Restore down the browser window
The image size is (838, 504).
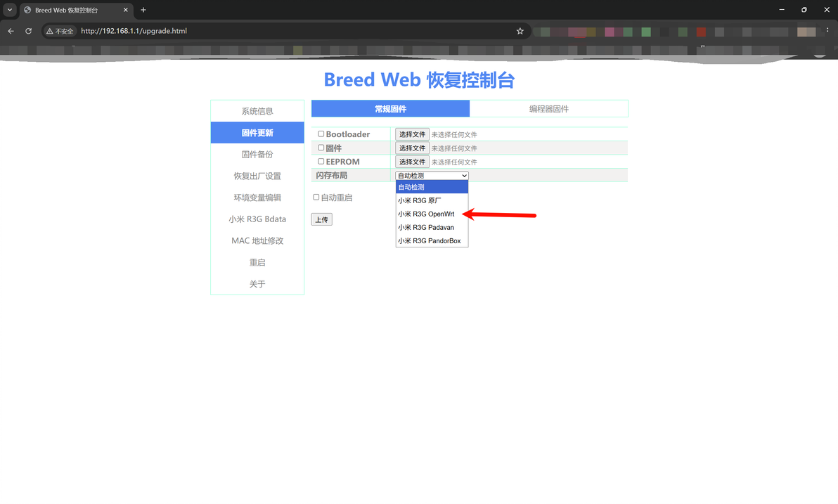pos(804,10)
